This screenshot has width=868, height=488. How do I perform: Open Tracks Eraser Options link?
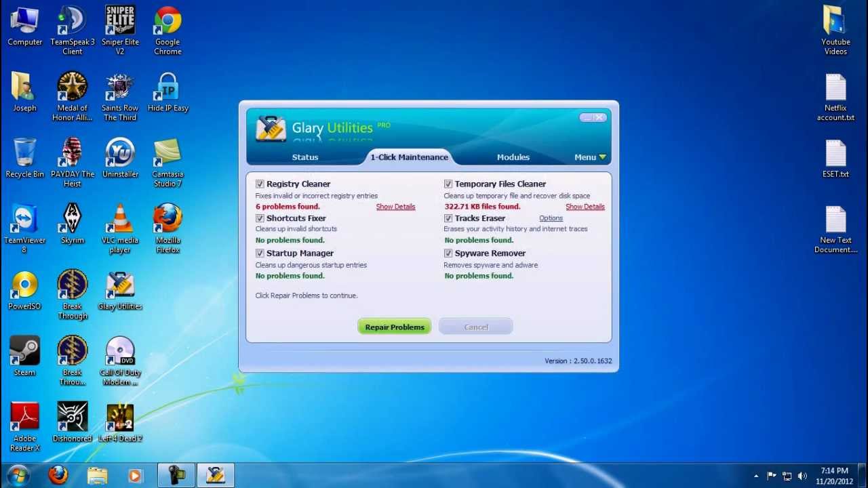(x=551, y=218)
